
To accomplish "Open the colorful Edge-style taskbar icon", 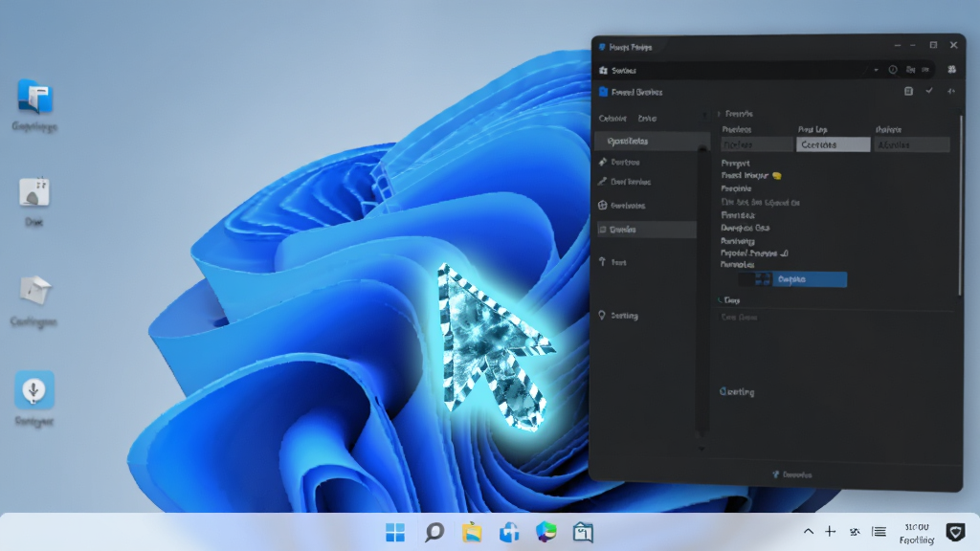I will tap(546, 532).
